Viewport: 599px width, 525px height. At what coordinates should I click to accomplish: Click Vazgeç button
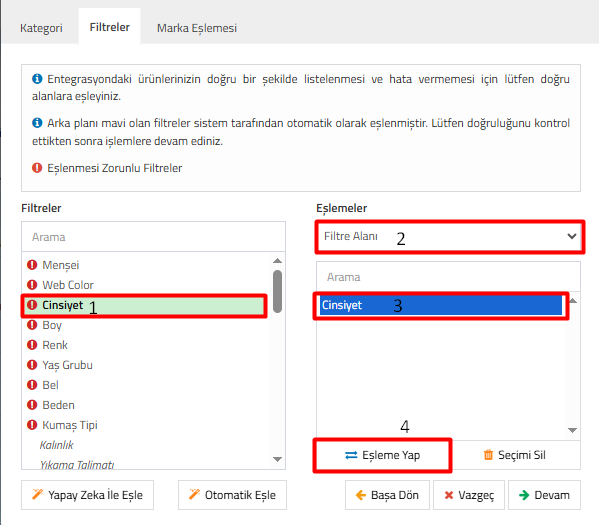469,495
